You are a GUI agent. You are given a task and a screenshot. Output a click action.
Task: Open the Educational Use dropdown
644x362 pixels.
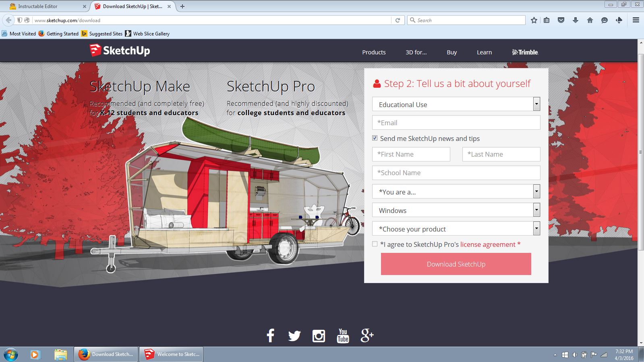pos(456,104)
